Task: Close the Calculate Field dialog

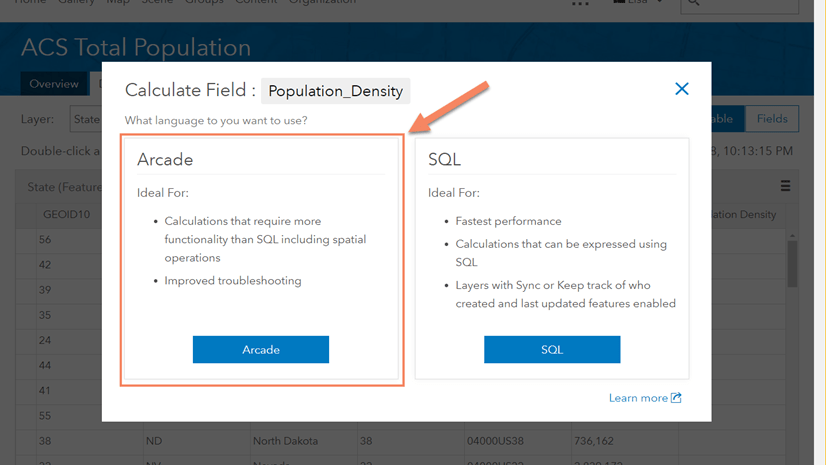Action: 682,89
